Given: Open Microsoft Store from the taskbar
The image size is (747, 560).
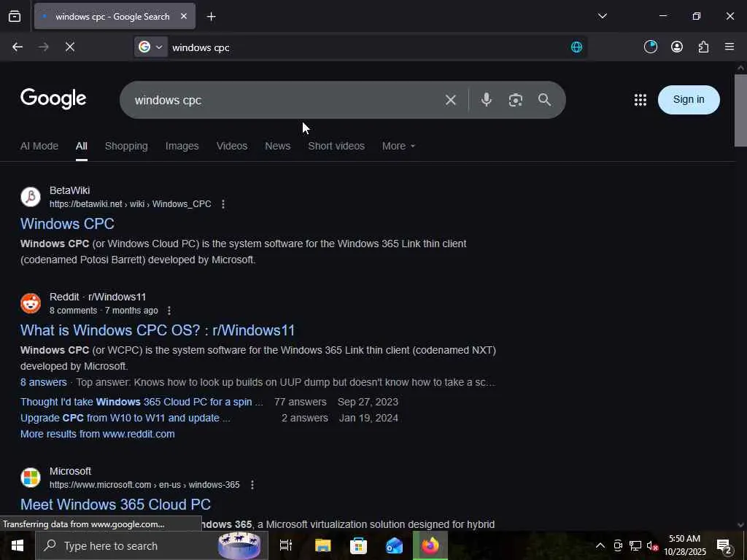Looking at the screenshot, I should 358,545.
